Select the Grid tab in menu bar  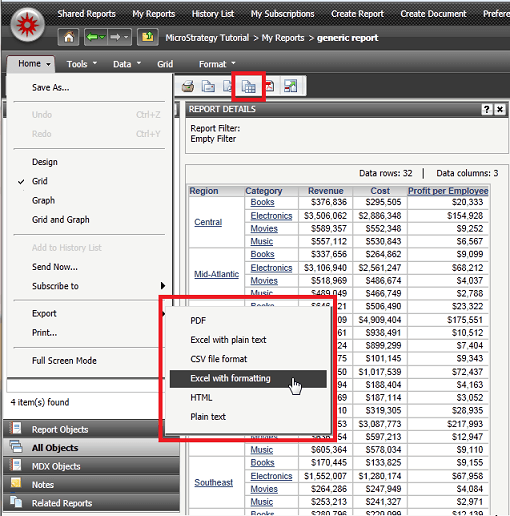coord(165,64)
